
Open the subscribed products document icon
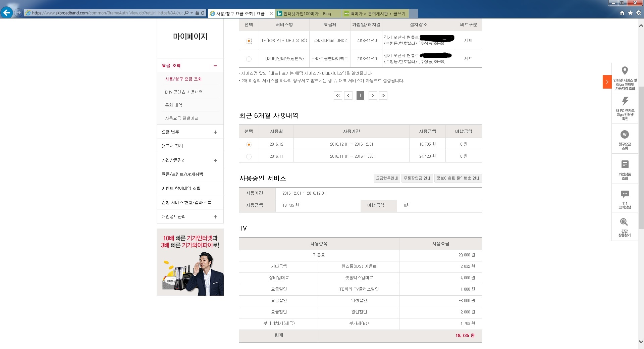pos(625,164)
